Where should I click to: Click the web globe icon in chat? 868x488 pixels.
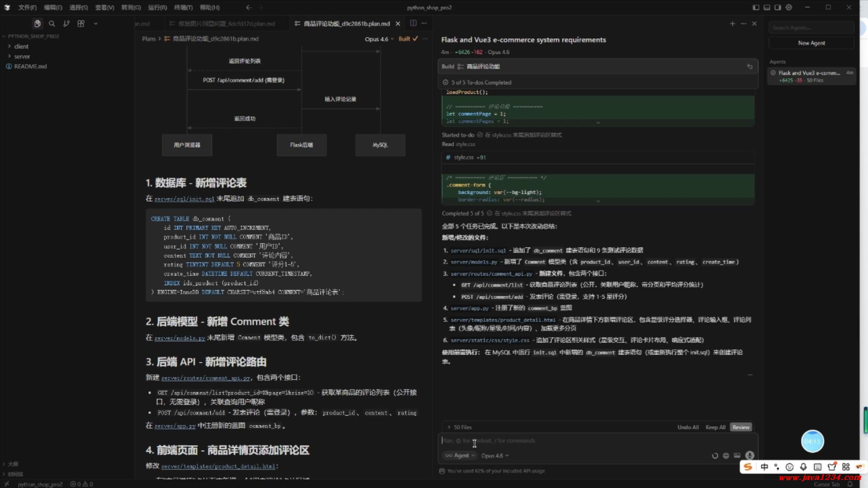(726, 455)
